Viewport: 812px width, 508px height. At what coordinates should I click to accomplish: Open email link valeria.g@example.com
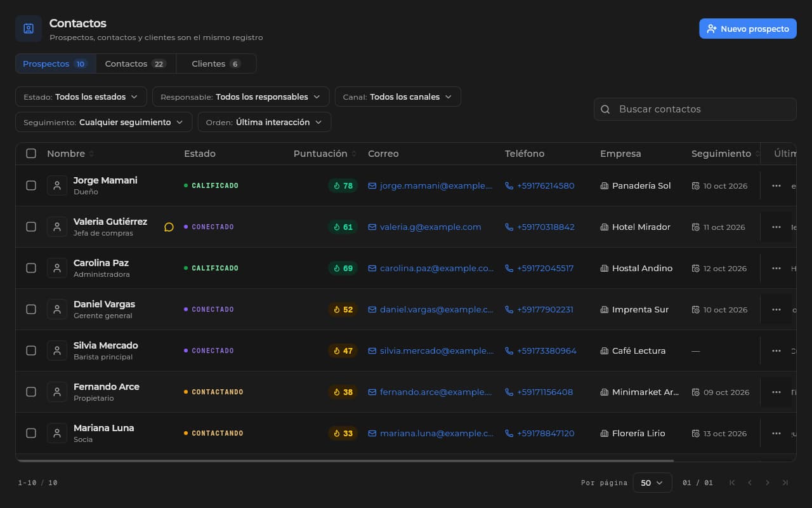pyautogui.click(x=424, y=227)
